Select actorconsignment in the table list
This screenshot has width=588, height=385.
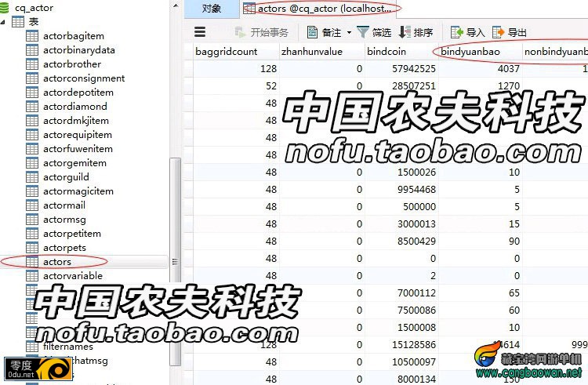pos(84,78)
